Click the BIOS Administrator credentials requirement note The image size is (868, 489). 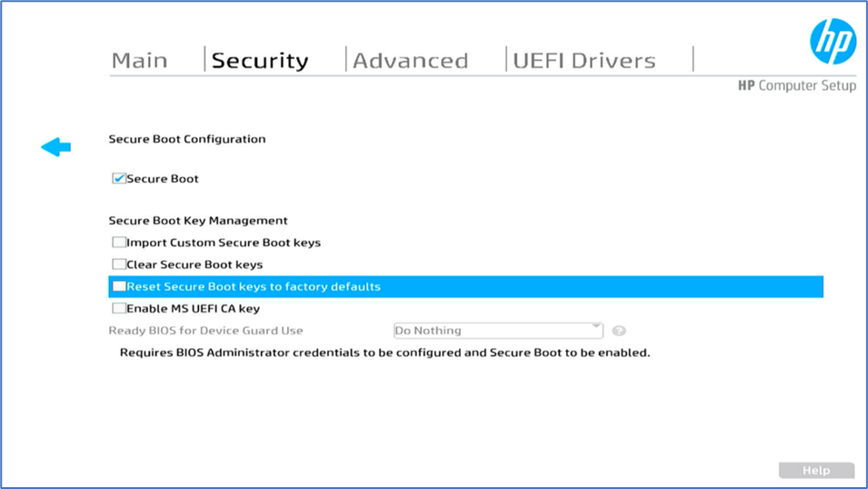384,353
